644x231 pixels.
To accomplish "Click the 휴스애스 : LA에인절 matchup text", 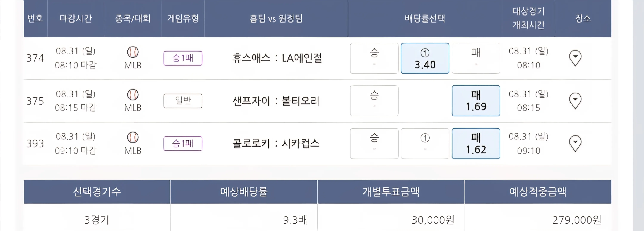I will coord(277,58).
